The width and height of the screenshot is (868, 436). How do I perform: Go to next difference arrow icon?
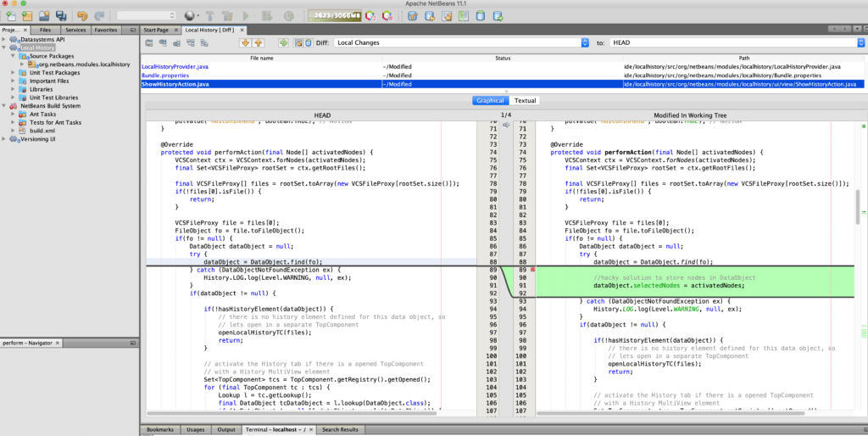246,42
